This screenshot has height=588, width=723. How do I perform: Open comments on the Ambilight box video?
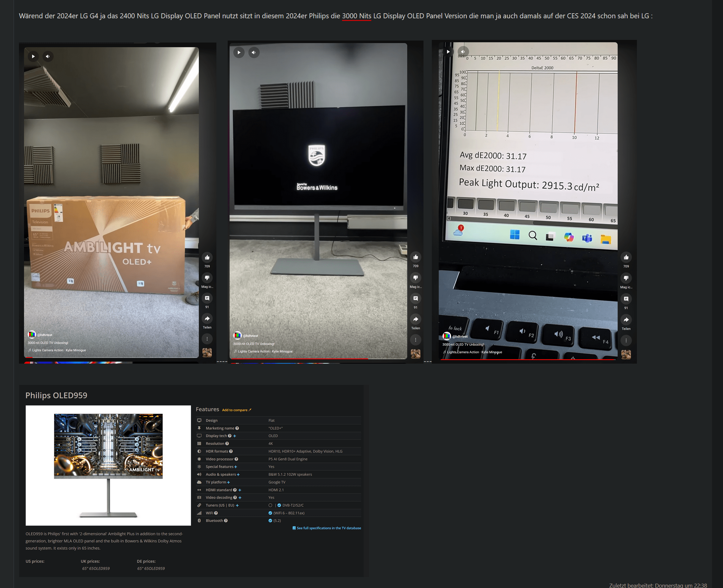click(207, 298)
